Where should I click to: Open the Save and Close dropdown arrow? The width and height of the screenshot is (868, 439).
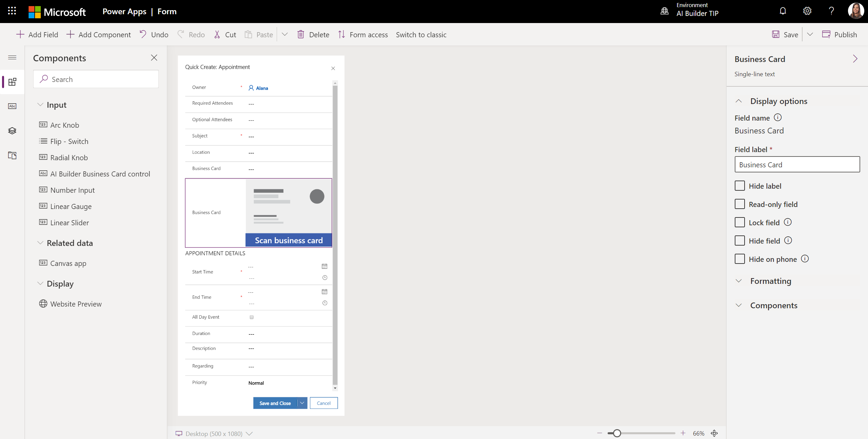coord(302,403)
